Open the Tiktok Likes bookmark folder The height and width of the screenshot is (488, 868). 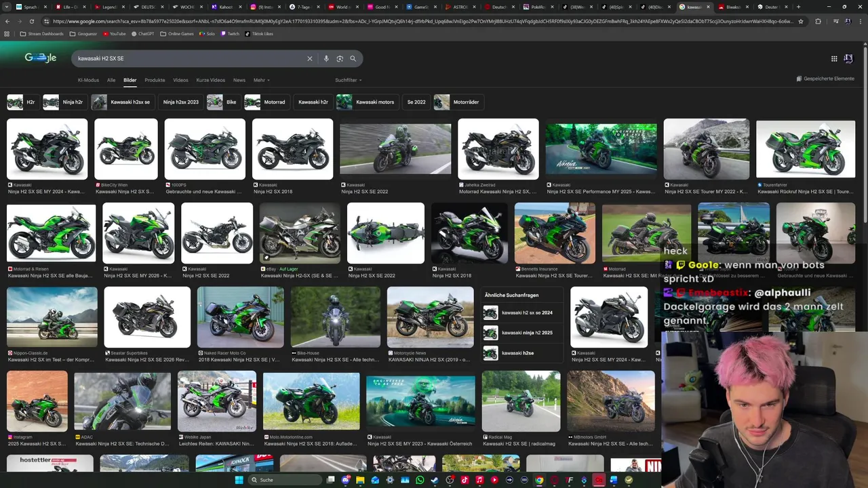click(260, 33)
